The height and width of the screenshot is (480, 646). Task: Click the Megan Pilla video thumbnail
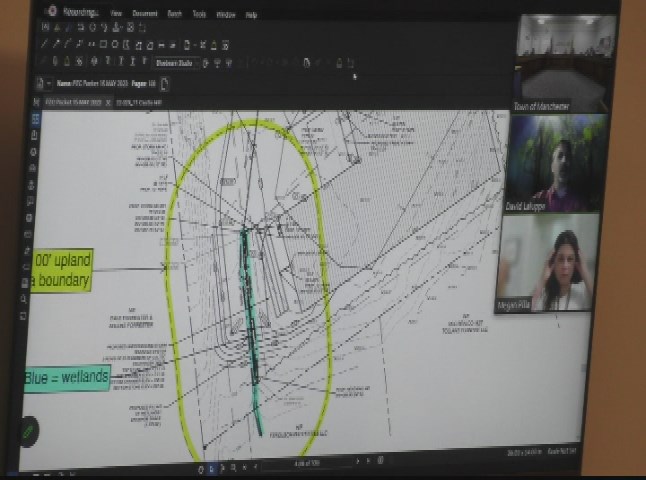tap(546, 262)
